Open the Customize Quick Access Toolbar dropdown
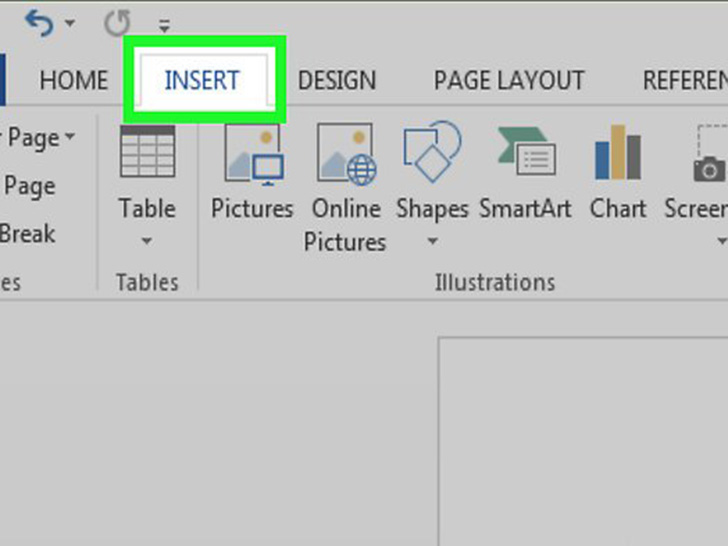 (163, 26)
